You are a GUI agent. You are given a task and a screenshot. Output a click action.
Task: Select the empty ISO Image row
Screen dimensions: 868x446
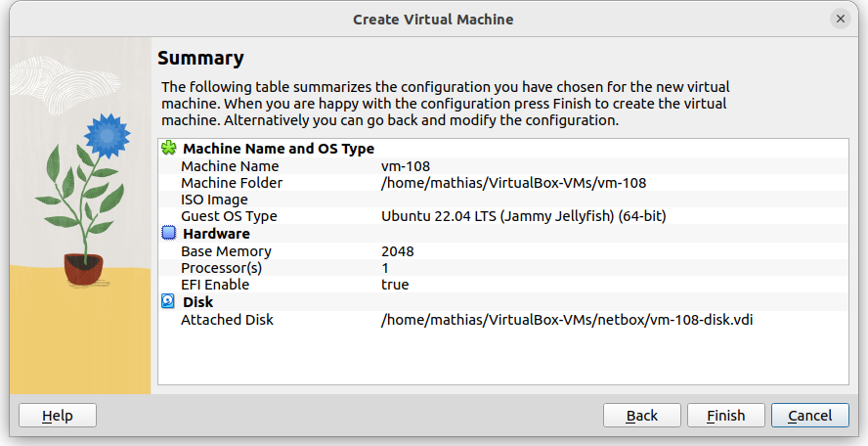pos(214,200)
